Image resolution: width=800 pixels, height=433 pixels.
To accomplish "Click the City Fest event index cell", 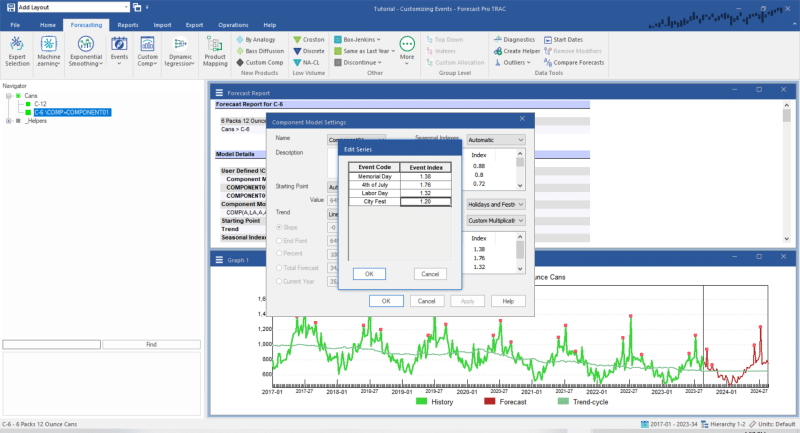I will pyautogui.click(x=426, y=201).
